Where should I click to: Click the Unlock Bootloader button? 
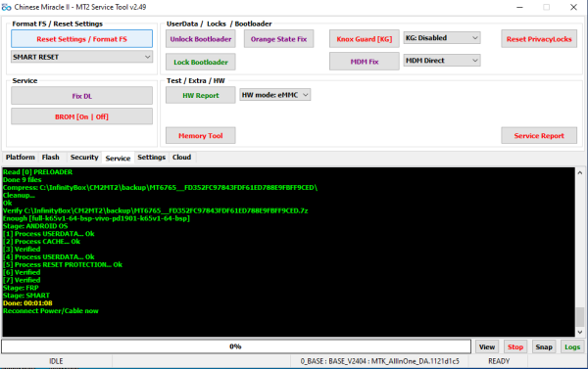tap(201, 39)
